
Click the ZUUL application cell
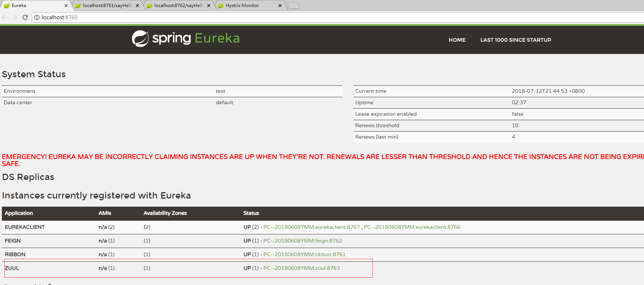click(12, 268)
